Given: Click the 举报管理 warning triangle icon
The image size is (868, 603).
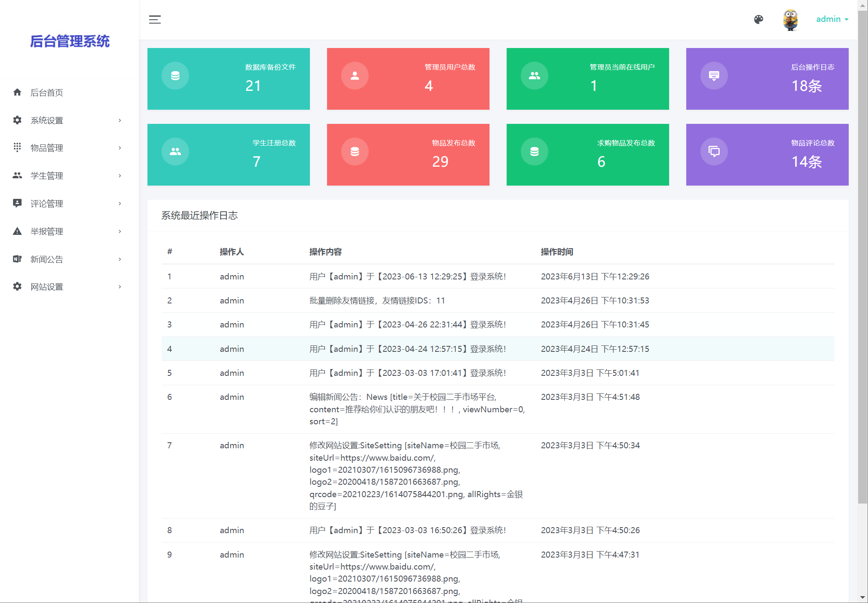Looking at the screenshot, I should point(17,231).
